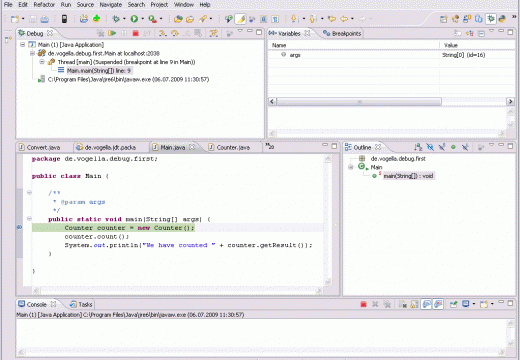Toggle Show Console When Standard Error Changes

pos(438,304)
